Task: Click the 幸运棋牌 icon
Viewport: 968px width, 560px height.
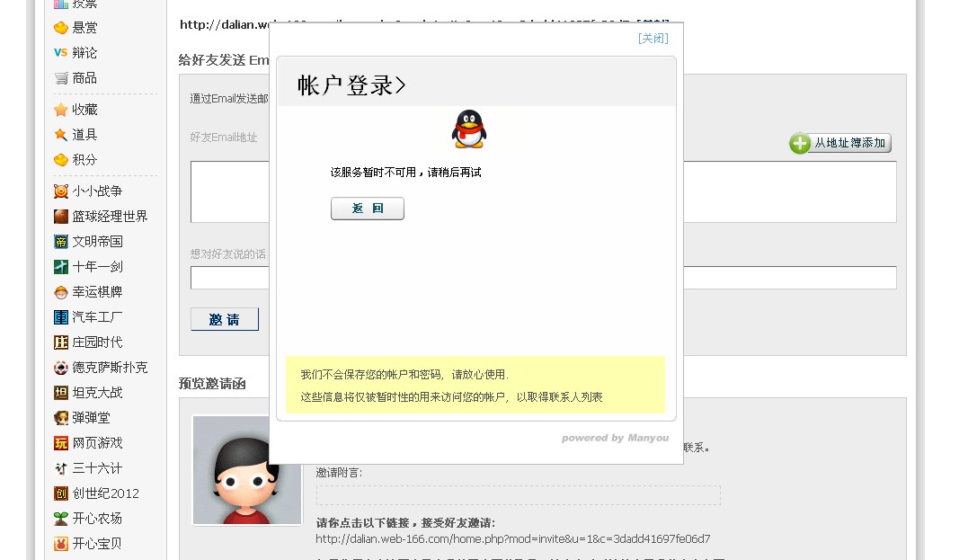Action: (60, 292)
